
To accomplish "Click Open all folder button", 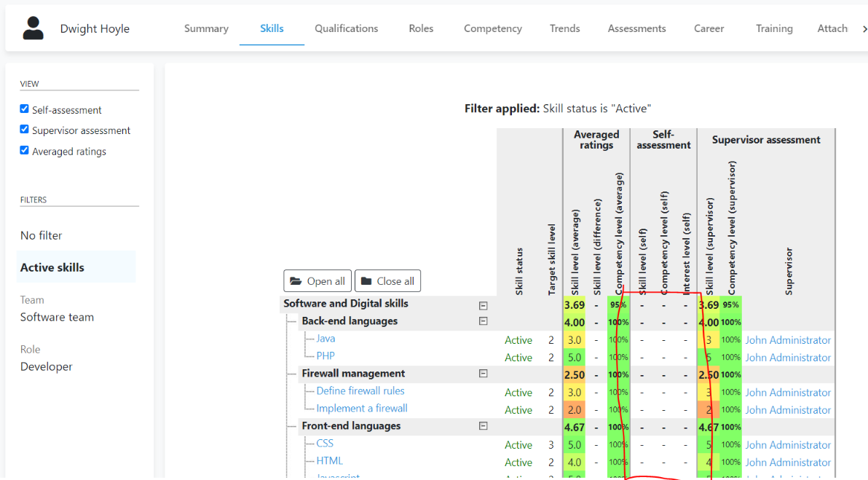I will 317,281.
